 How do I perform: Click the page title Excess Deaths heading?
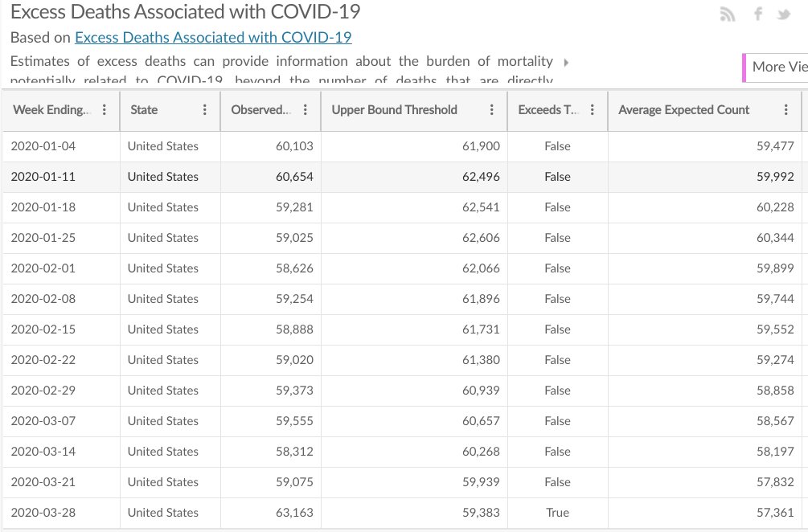point(186,11)
